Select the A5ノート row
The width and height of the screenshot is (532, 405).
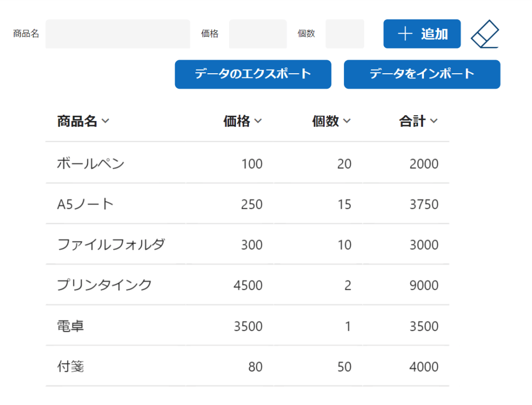85,204
